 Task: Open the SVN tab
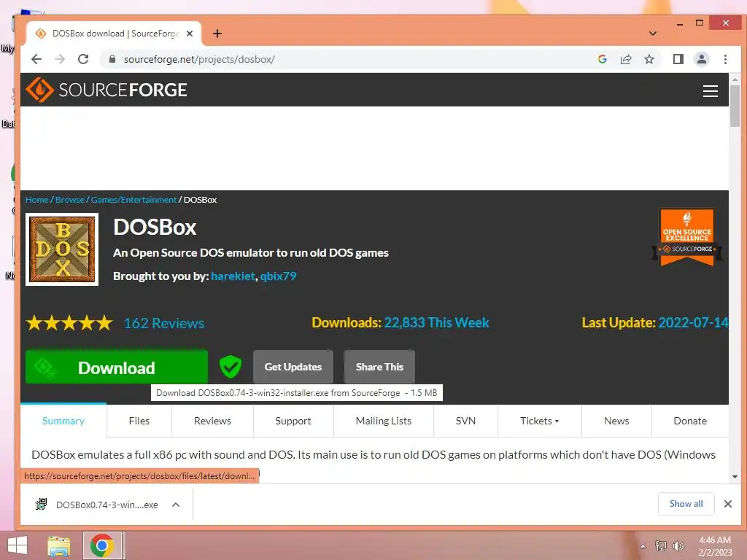click(465, 421)
